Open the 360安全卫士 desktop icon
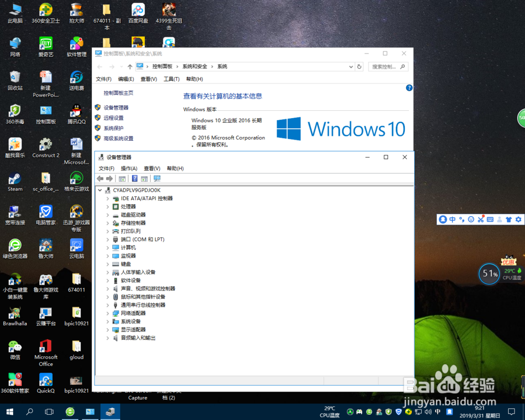The image size is (525, 420). (x=46, y=14)
